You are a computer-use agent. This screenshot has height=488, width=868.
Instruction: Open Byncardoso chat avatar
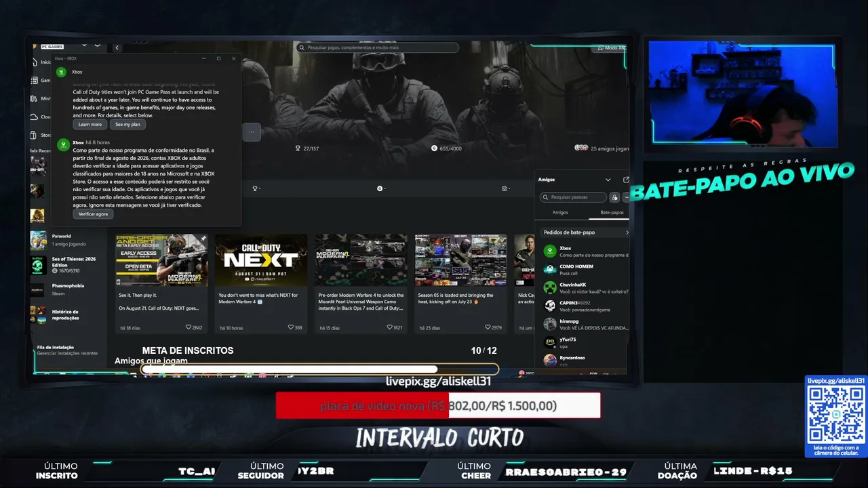550,360
